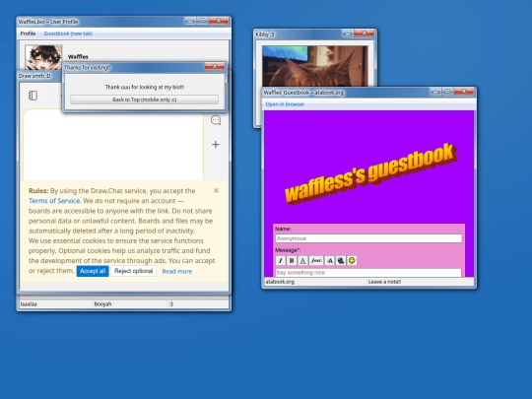
Task: Click the 'Waffles' profile name text
Action: [x=78, y=57]
